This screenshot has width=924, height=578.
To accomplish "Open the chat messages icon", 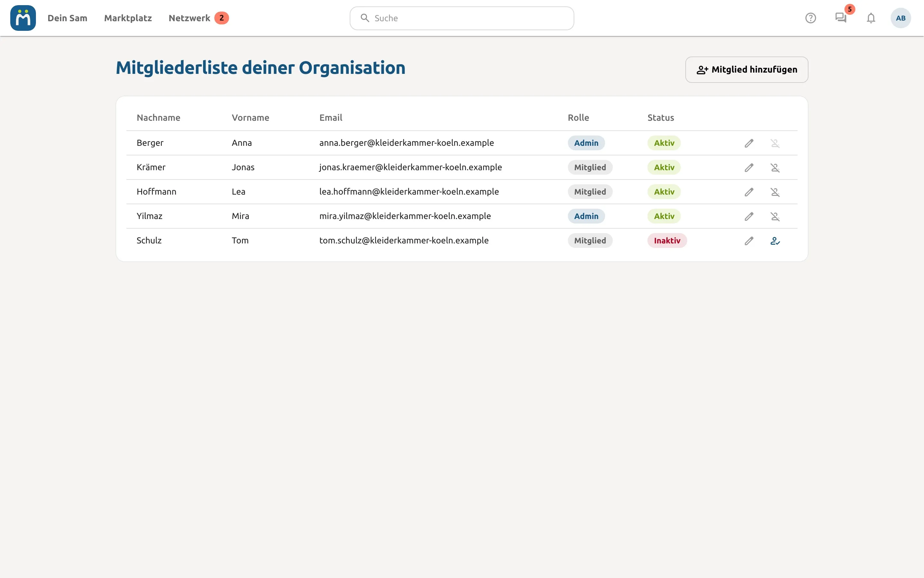I will 840,18.
